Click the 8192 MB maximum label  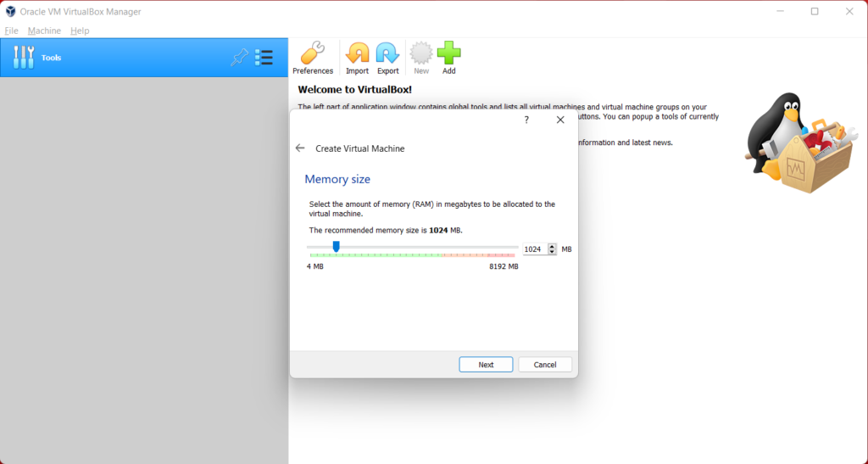coord(504,266)
